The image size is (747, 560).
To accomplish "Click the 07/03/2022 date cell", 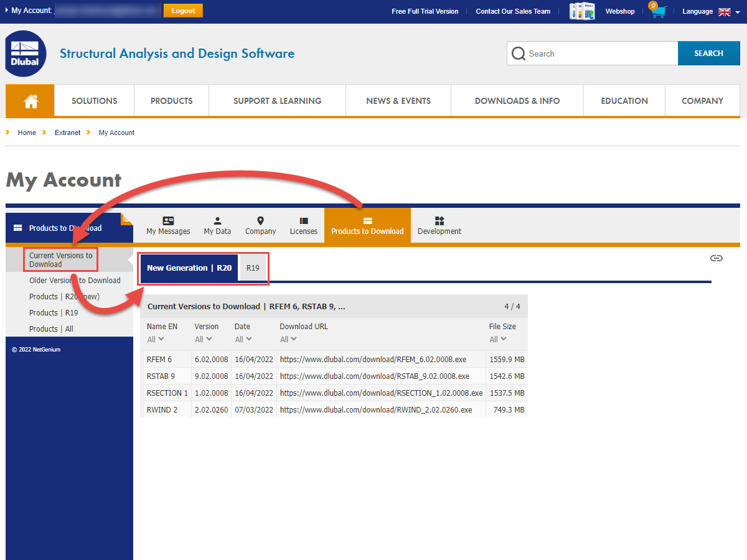I will pyautogui.click(x=254, y=410).
